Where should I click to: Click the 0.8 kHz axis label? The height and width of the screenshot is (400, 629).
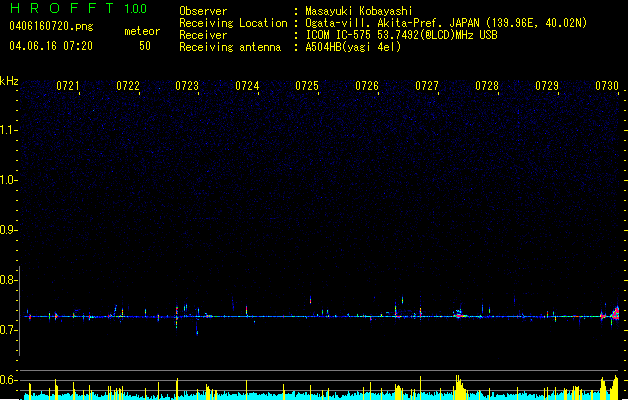(8, 280)
